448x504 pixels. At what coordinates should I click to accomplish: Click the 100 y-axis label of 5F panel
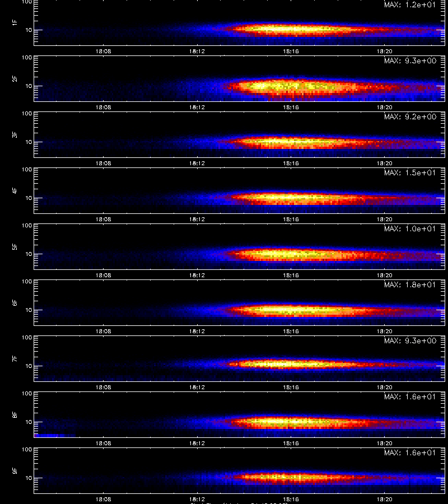point(27,226)
